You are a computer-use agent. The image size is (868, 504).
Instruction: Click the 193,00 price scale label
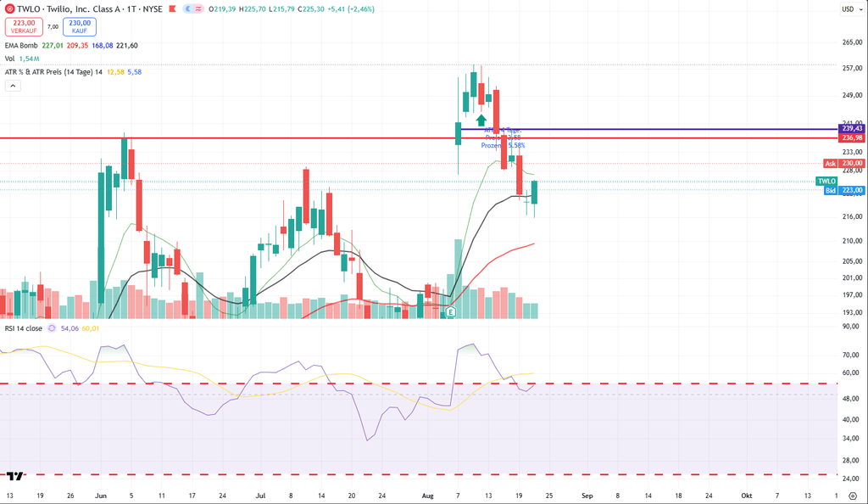853,313
